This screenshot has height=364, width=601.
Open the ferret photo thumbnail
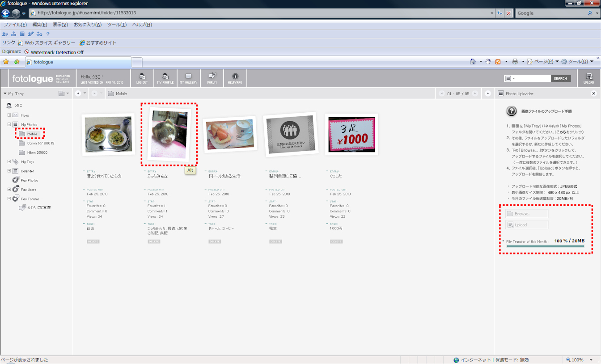169,135
